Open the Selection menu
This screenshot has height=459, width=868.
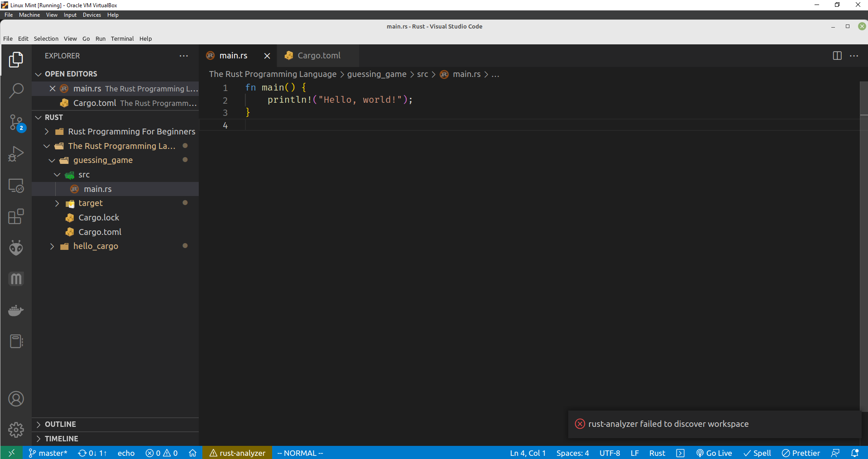click(46, 38)
